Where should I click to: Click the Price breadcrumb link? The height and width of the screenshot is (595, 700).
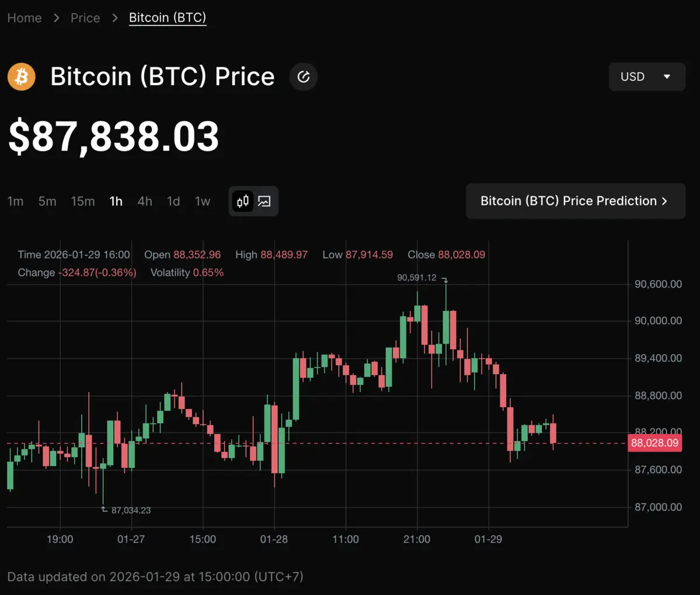85,17
